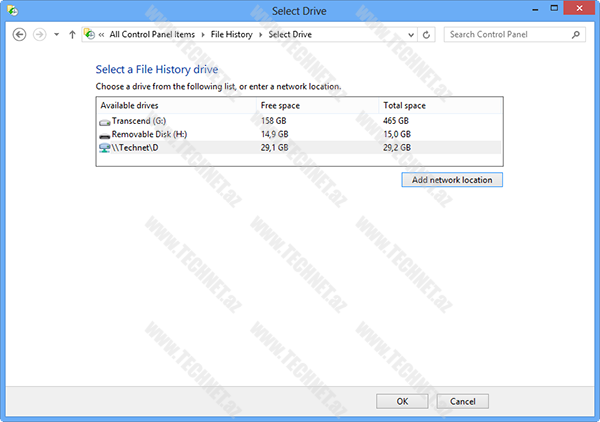The image size is (600, 422).
Task: Close the Select Drive window
Action: click(x=579, y=8)
